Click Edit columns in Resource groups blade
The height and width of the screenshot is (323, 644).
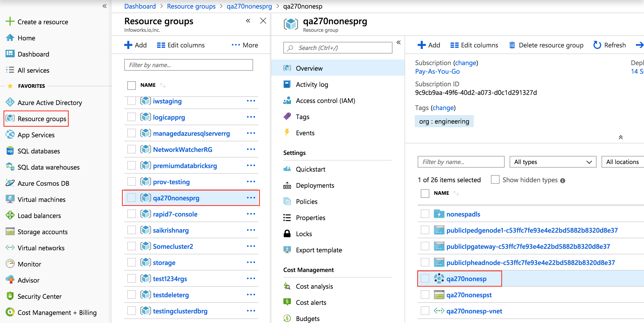pyautogui.click(x=181, y=45)
